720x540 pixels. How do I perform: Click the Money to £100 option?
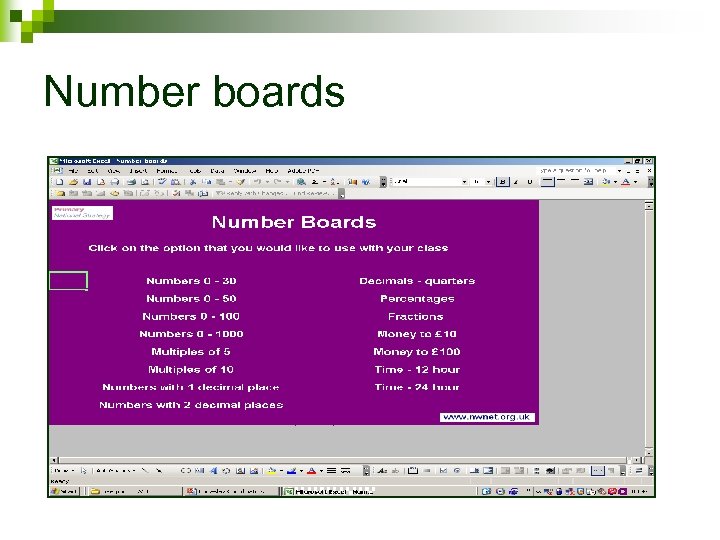417,352
